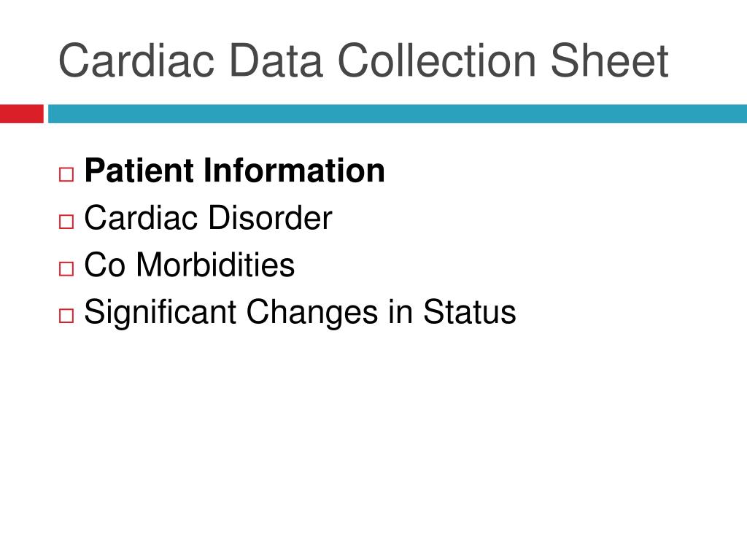Select the red accent block under the title
747x560 pixels.
point(21,114)
